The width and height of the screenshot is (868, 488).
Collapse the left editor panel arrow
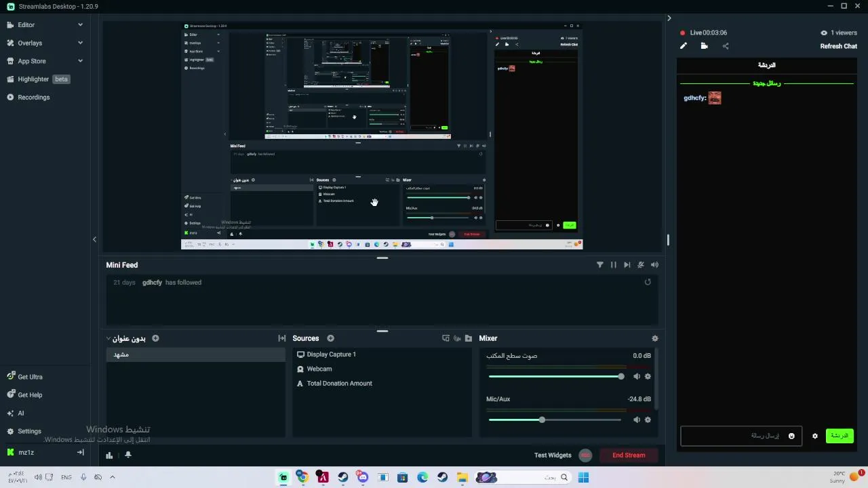pos(94,239)
